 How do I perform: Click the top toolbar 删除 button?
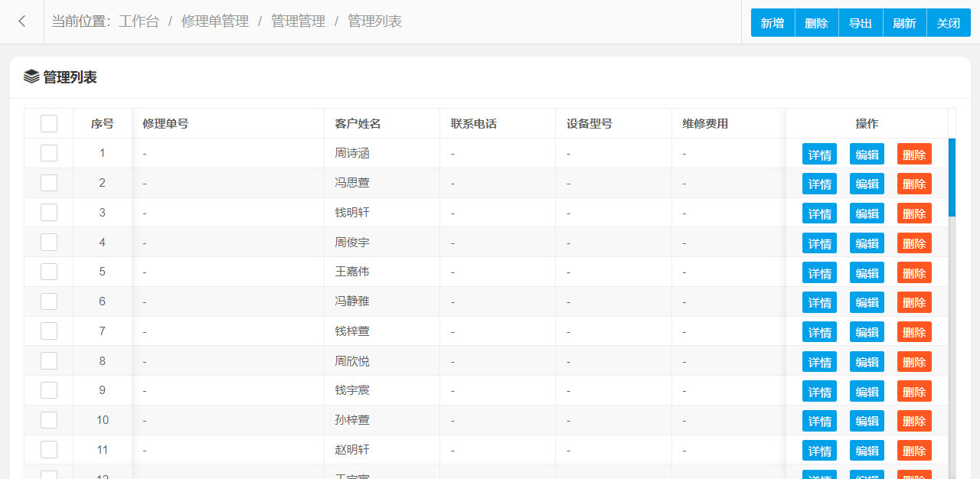pos(817,23)
